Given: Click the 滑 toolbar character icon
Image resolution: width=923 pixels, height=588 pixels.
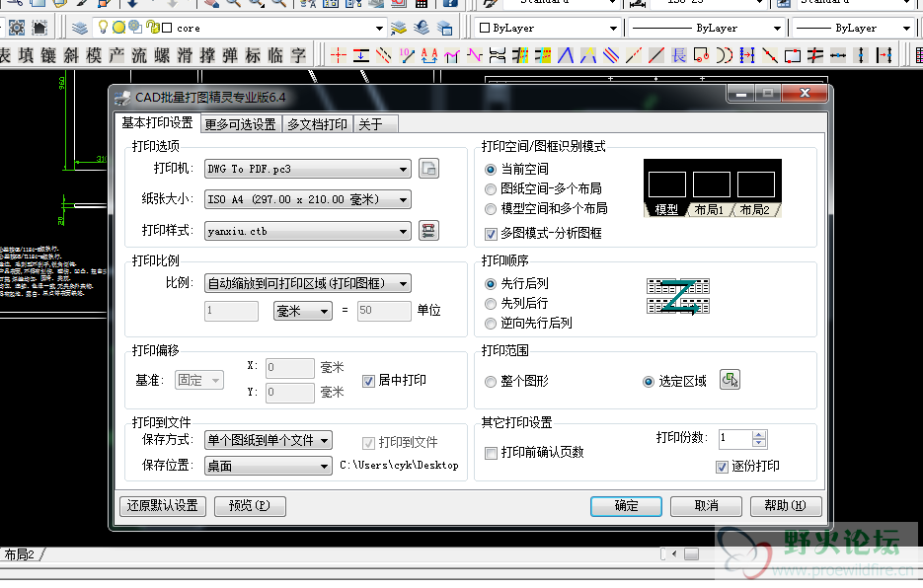Looking at the screenshot, I should click(185, 55).
